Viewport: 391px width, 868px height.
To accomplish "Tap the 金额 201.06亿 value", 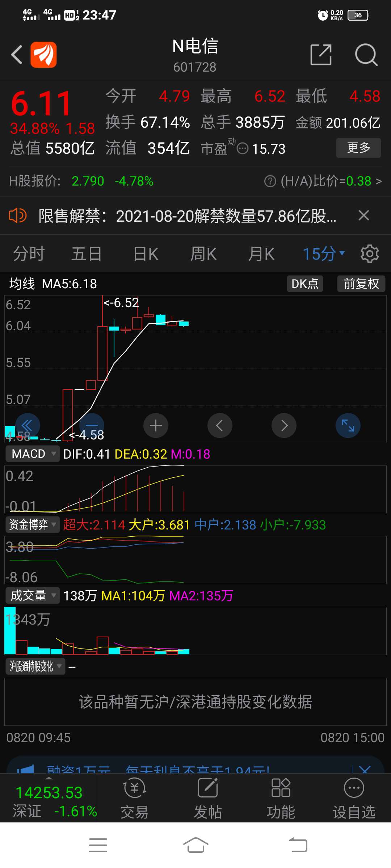I will (x=338, y=123).
